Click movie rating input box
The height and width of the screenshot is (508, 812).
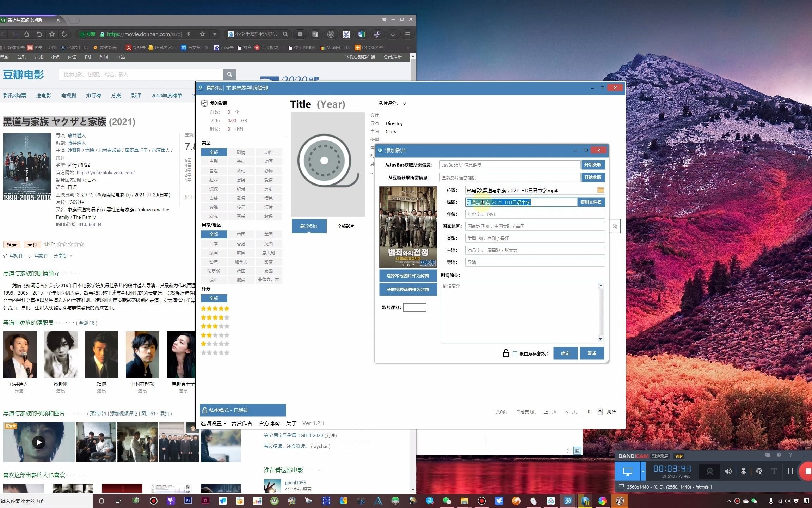[414, 307]
